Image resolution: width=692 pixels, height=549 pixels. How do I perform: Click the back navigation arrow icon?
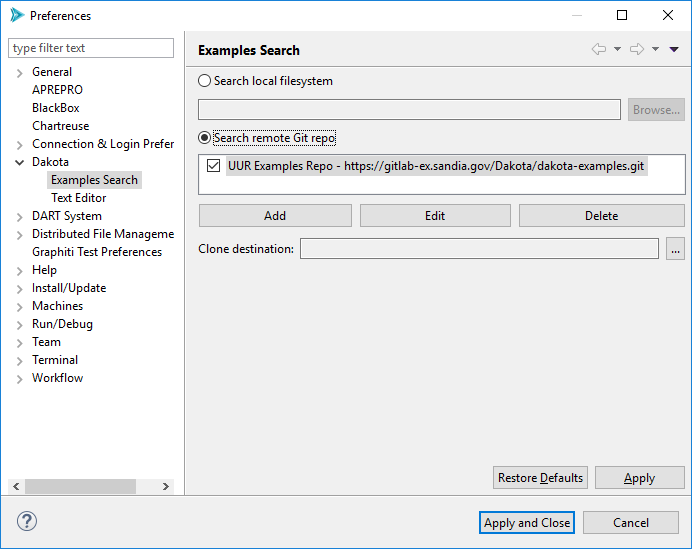[x=598, y=49]
